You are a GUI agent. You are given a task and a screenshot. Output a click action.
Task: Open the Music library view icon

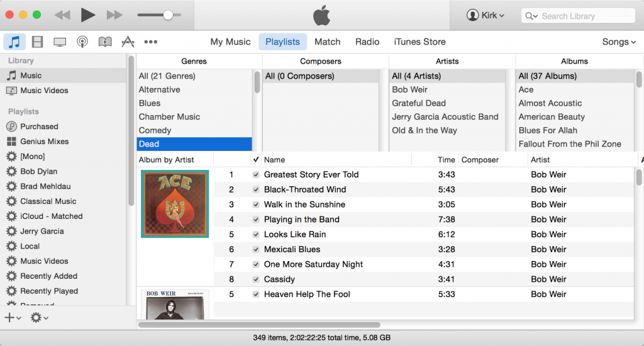[x=14, y=42]
